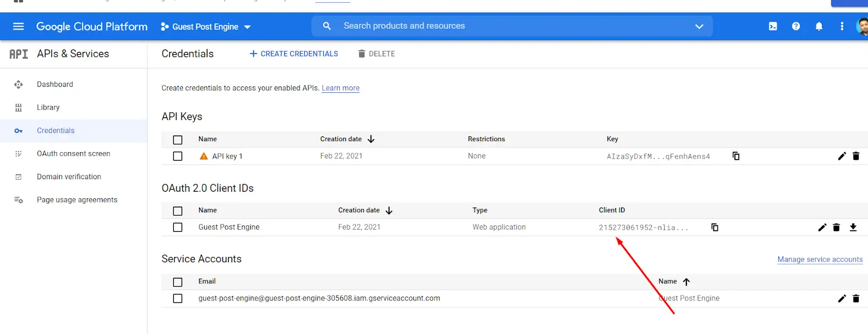Click the OAuth consent screen icon
This screenshot has height=334, width=868.
[x=18, y=154]
